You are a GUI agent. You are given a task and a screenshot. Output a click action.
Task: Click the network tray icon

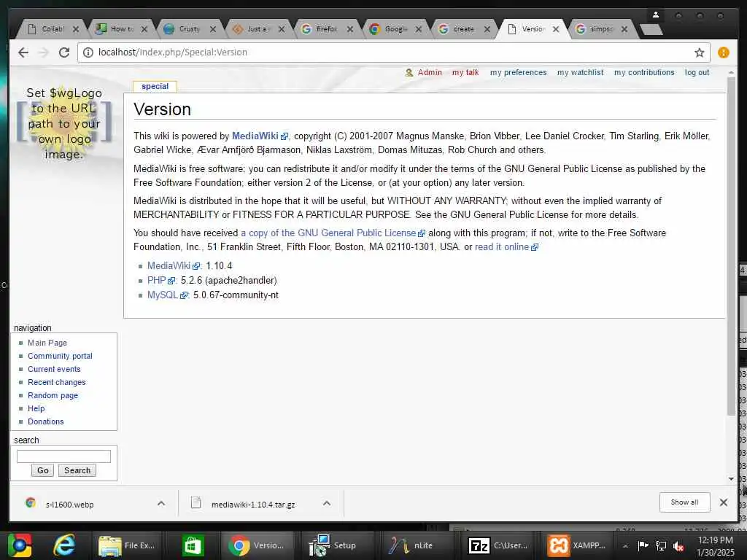click(x=661, y=546)
